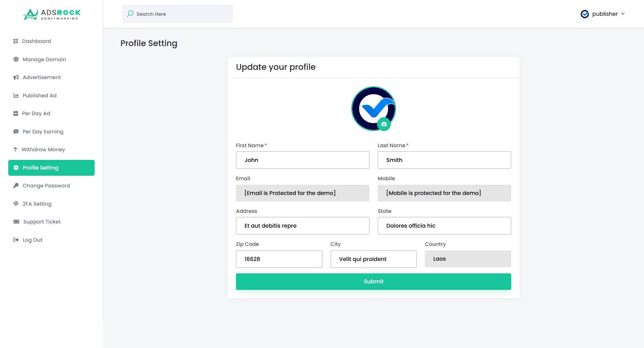Focus the First Name input field
Image resolution: width=644 pixels, height=348 pixels.
pos(303,160)
